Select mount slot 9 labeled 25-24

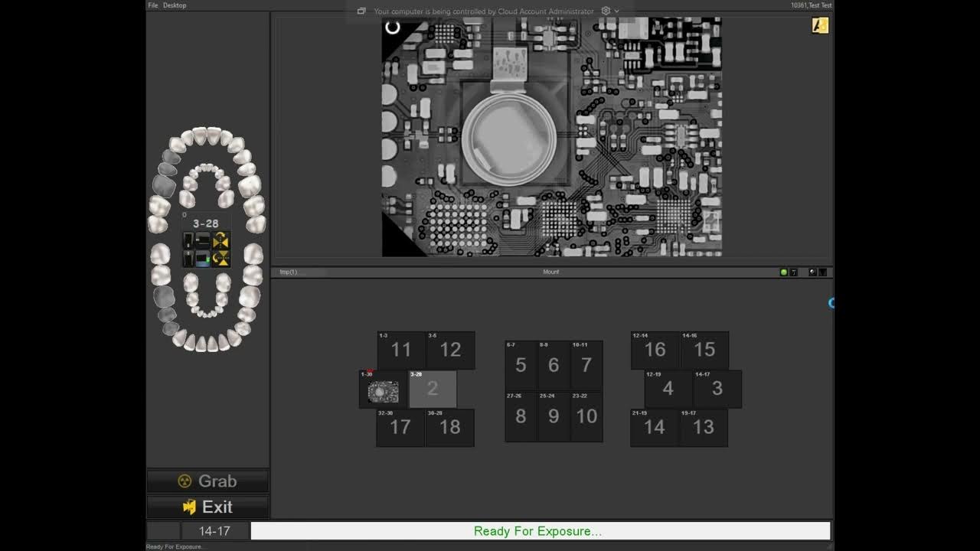tap(554, 417)
